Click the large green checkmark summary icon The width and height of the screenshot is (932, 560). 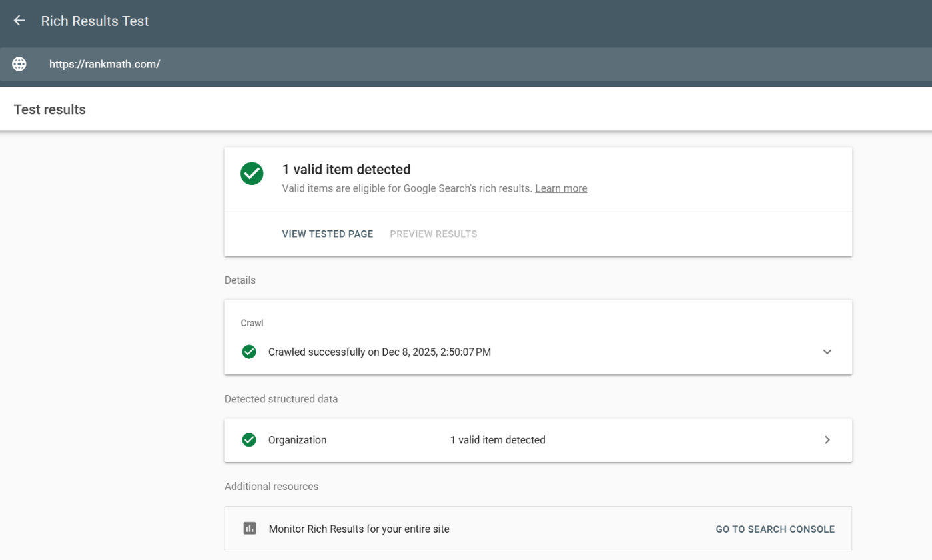pyautogui.click(x=252, y=174)
